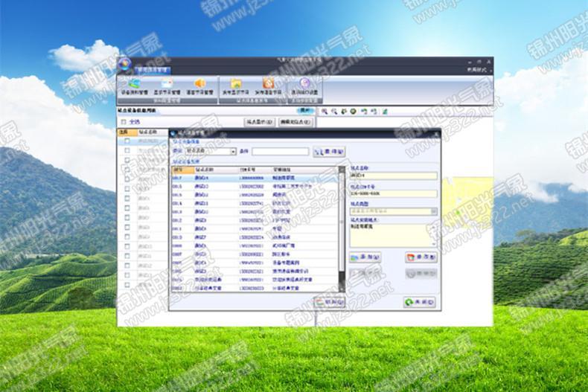Expand the station type combo box
588x392 pixels.
434,211
